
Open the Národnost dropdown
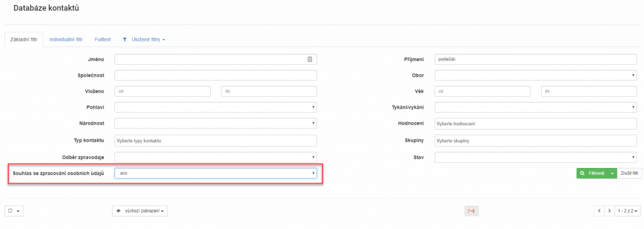pyautogui.click(x=216, y=123)
